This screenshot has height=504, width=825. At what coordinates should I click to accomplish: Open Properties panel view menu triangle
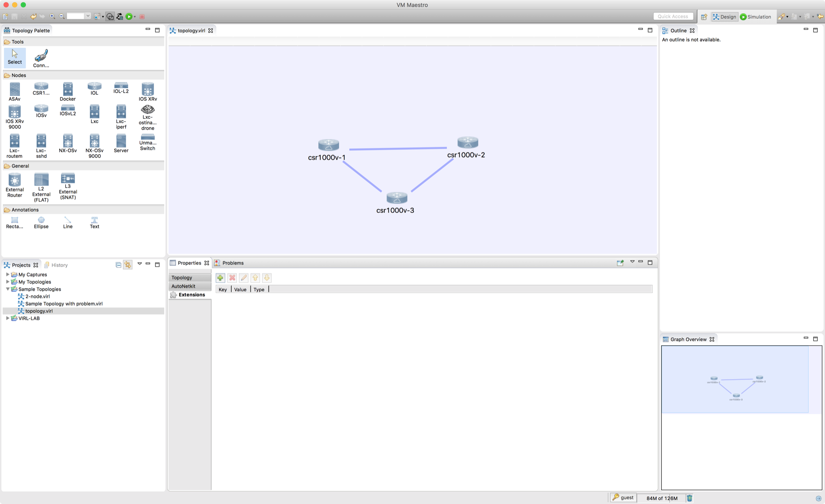point(632,262)
